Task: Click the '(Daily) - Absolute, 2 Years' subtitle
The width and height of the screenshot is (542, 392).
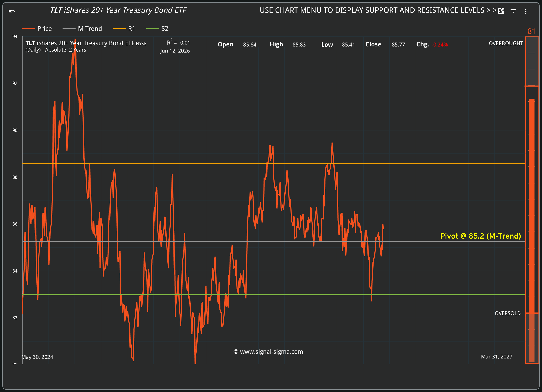Action: point(56,50)
